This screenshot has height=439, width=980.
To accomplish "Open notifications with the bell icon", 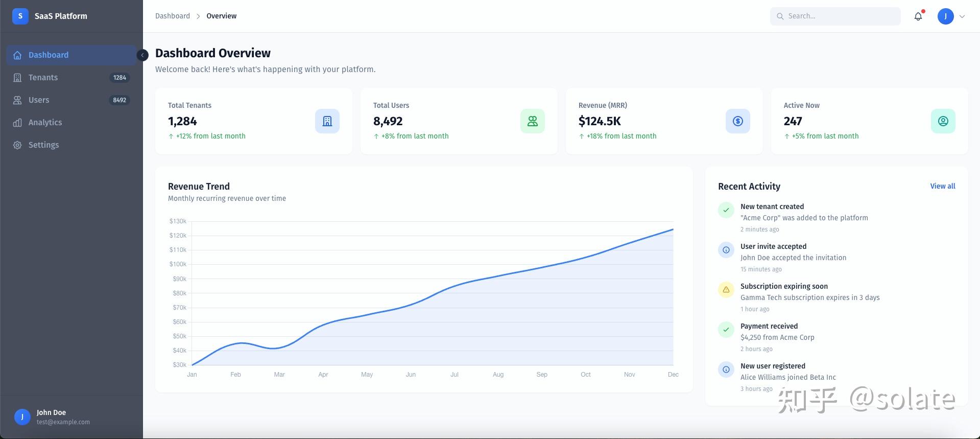I will click(x=918, y=16).
